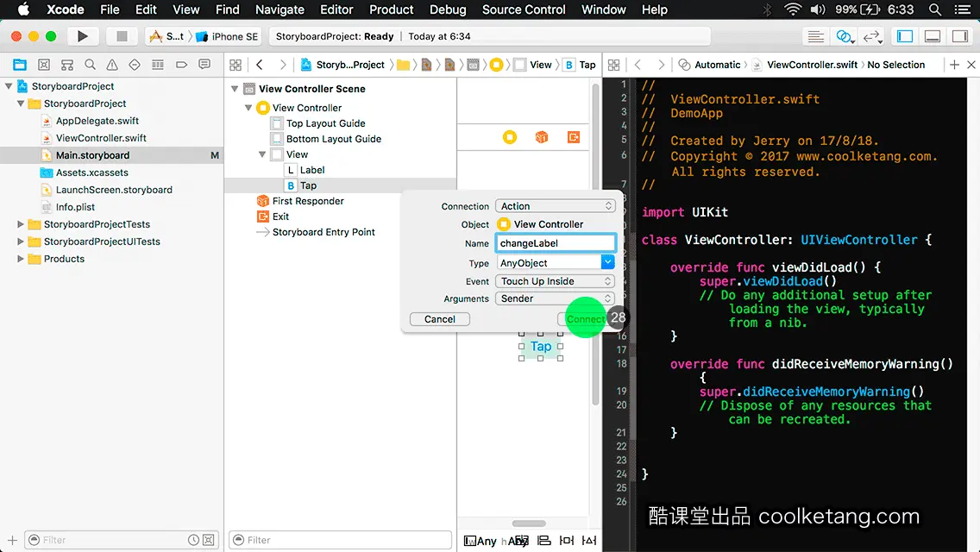980x552 pixels.
Task: Cancel the connection popup
Action: click(x=439, y=319)
